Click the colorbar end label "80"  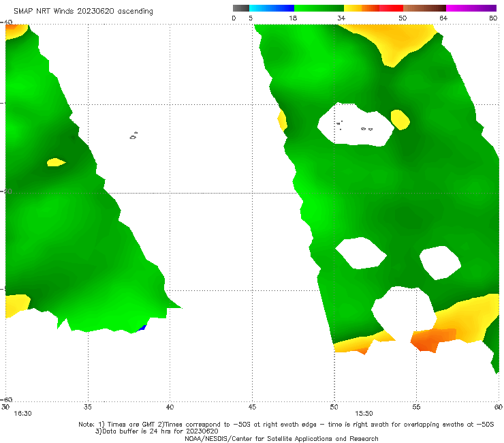[493, 18]
